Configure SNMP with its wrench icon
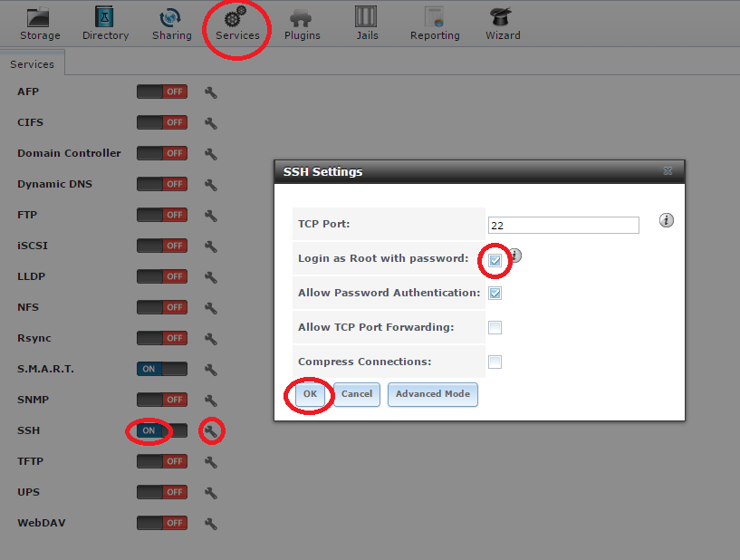740x560 pixels. pos(211,401)
